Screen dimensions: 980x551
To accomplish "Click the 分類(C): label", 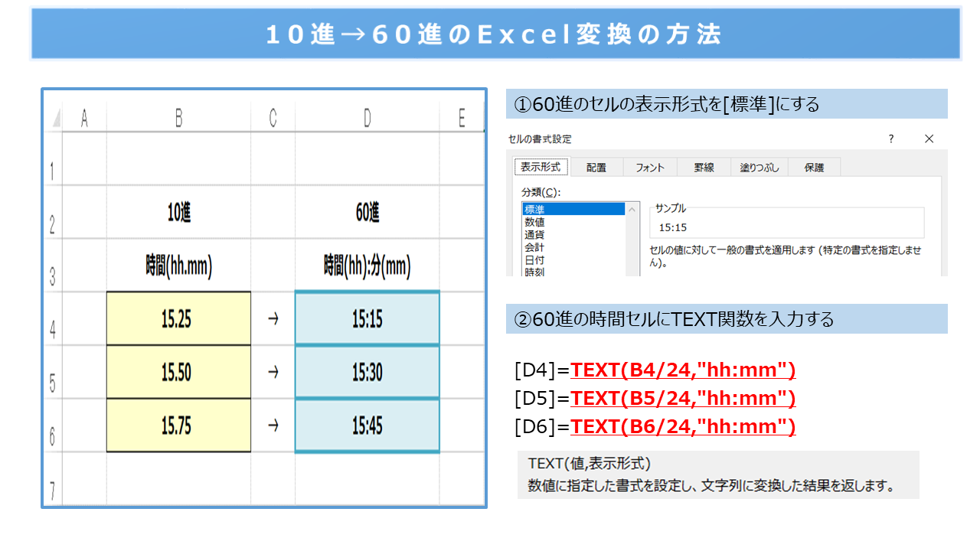I will click(x=541, y=191).
